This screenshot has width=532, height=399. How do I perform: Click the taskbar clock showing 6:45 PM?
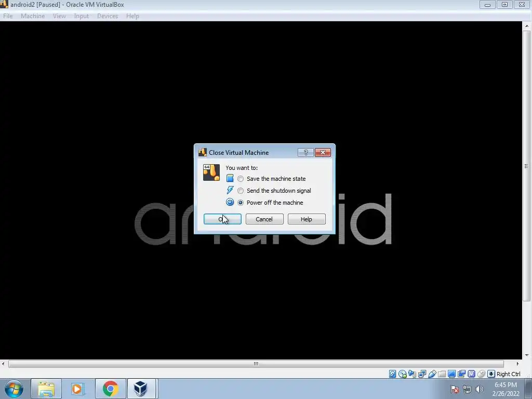pos(506,389)
